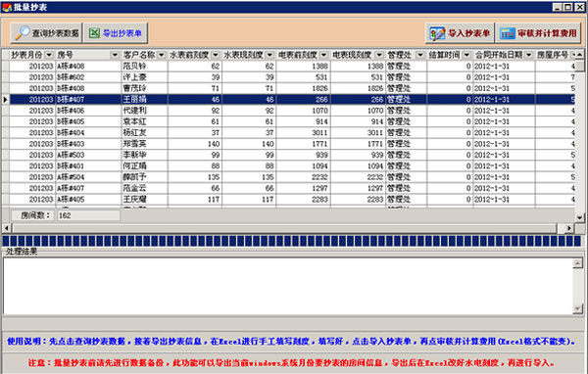Image resolution: width=588 pixels, height=374 pixels.
Task: Click the blue 使用说明 instruction text
Action: click(x=291, y=342)
